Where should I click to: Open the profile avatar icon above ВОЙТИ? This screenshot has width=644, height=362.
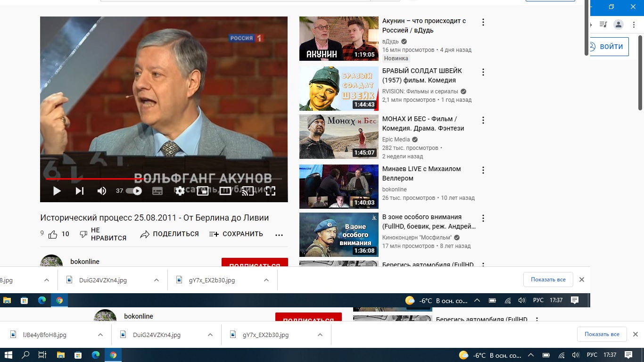pyautogui.click(x=619, y=25)
